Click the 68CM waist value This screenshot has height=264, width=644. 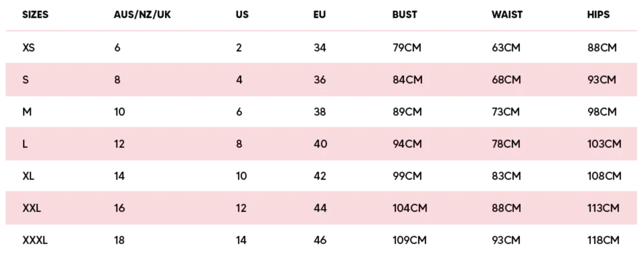coord(506,80)
